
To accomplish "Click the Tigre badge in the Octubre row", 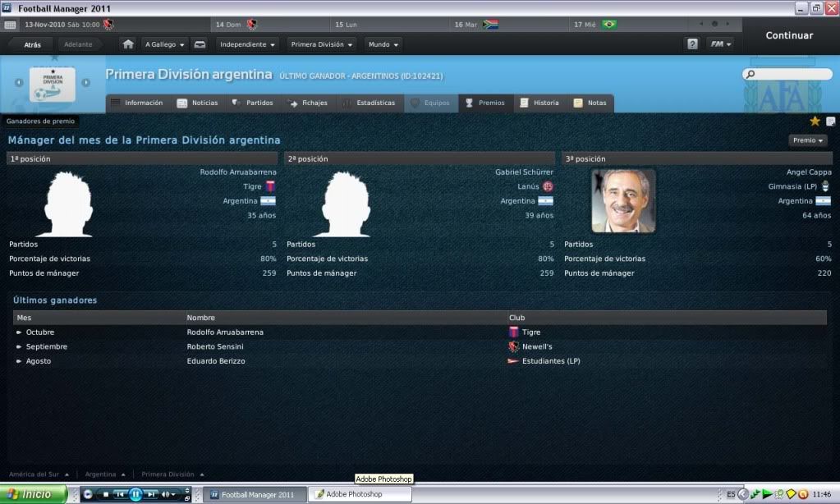I will pyautogui.click(x=513, y=332).
